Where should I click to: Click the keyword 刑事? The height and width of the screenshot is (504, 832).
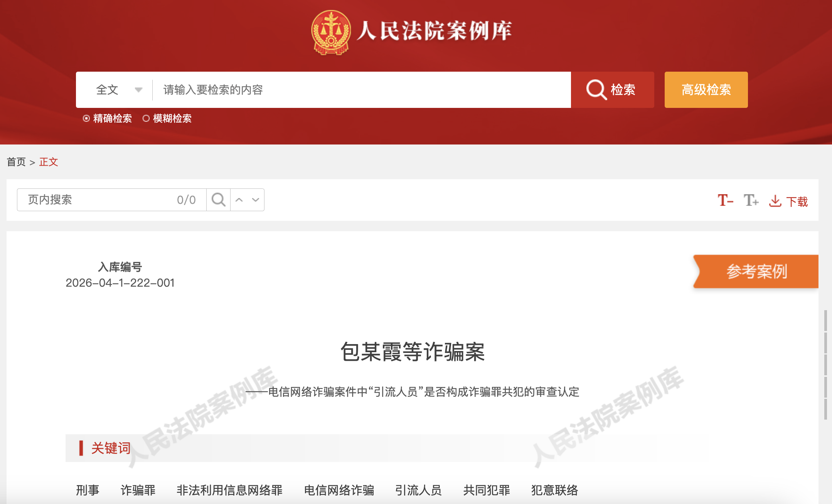(88, 490)
